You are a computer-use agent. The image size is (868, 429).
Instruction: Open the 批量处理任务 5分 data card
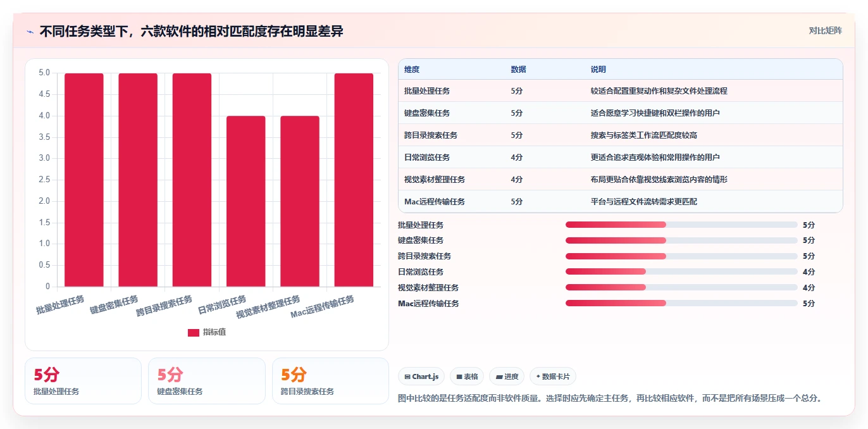point(83,381)
